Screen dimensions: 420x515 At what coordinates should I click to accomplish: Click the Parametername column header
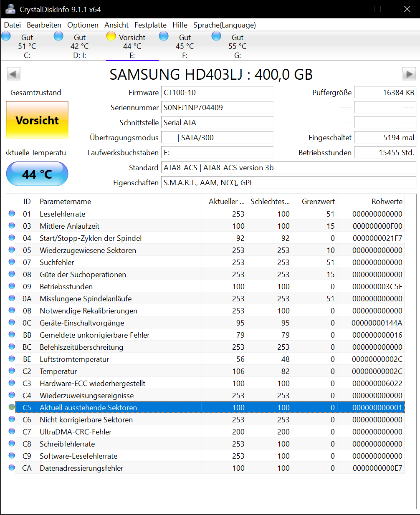pyautogui.click(x=119, y=202)
